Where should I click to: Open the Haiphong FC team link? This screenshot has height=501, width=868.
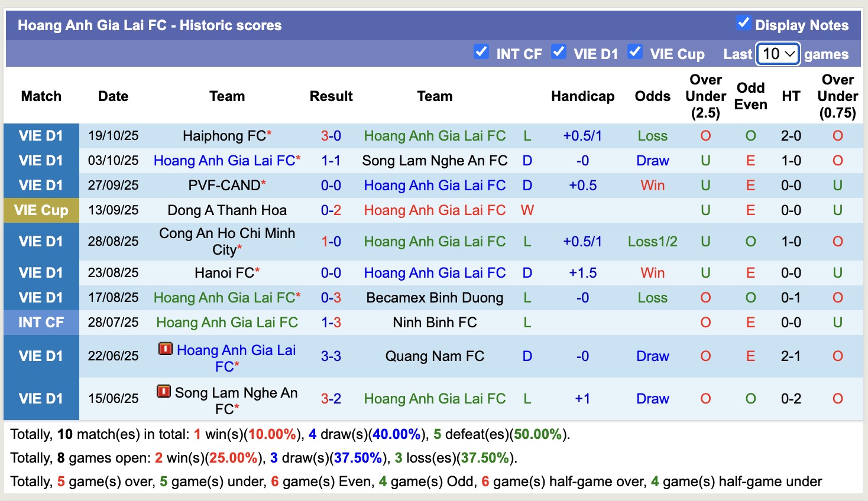[224, 135]
